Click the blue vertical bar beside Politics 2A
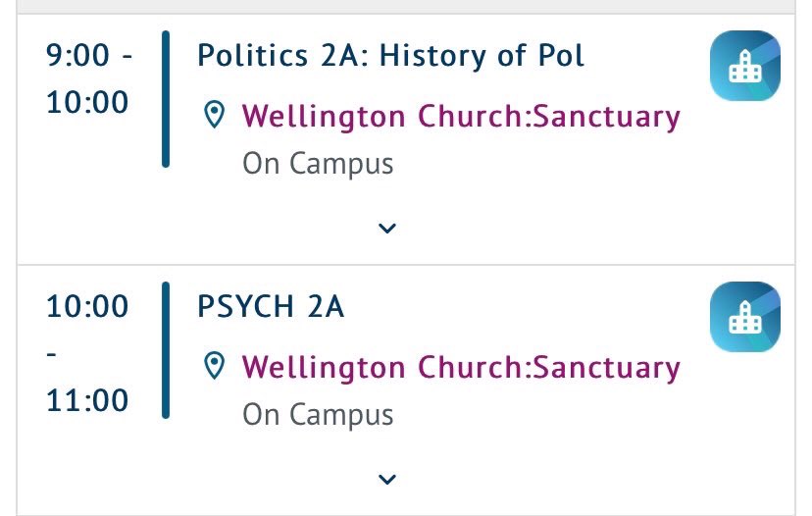 [x=166, y=99]
